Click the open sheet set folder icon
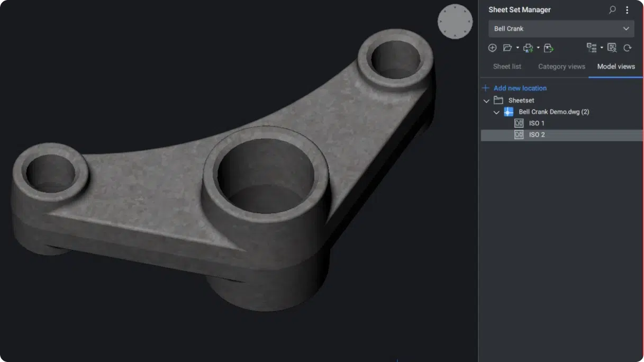Image resolution: width=644 pixels, height=362 pixels. (507, 48)
